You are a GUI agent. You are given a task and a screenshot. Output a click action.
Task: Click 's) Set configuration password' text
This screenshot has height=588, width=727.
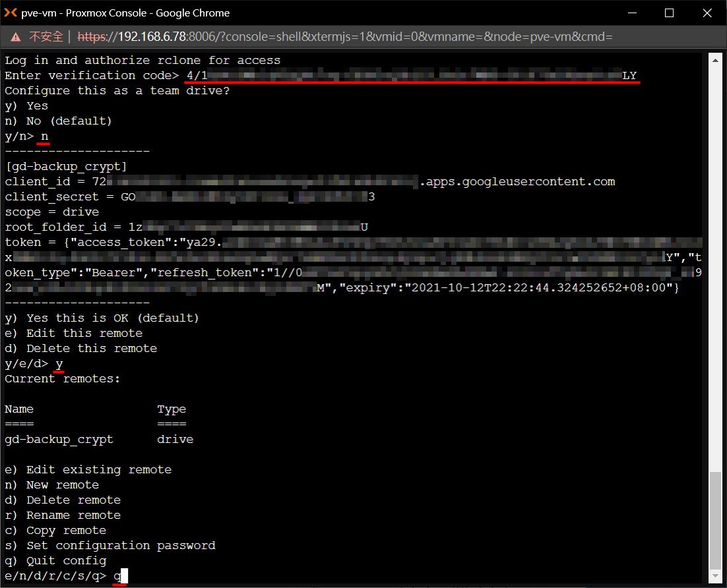click(110, 545)
